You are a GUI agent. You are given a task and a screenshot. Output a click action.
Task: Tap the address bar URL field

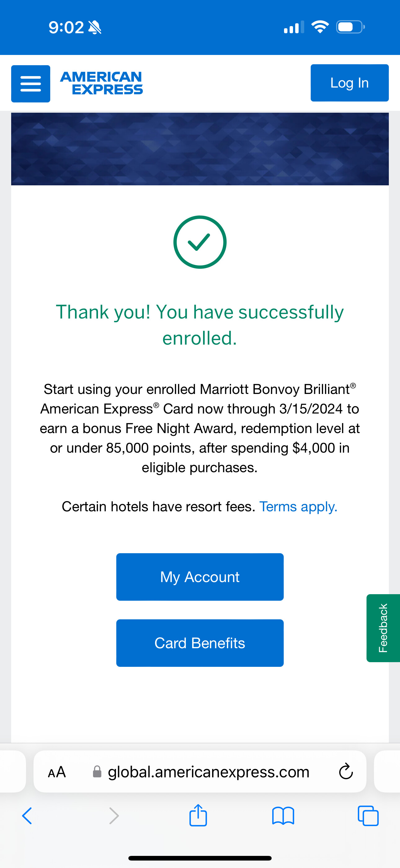[x=208, y=772]
